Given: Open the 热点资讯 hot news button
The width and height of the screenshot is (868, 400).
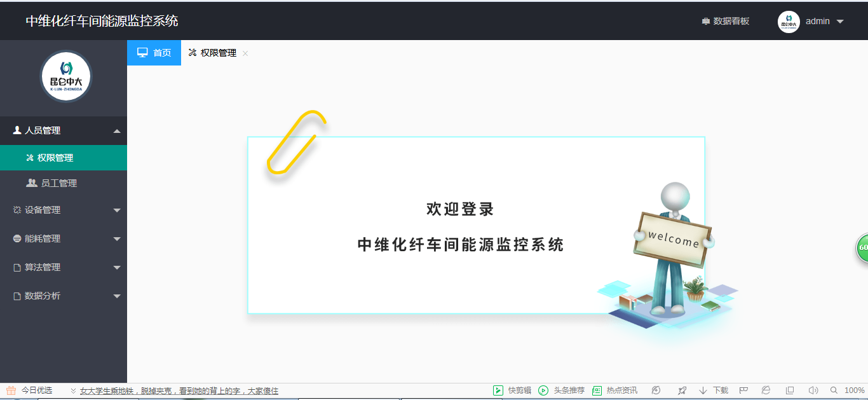Looking at the screenshot, I should tap(614, 390).
